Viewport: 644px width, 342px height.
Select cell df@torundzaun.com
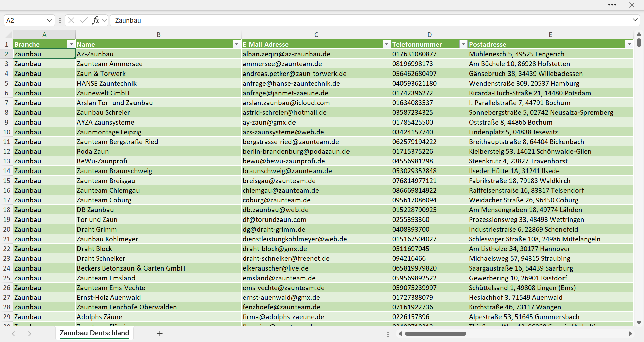pos(316,219)
